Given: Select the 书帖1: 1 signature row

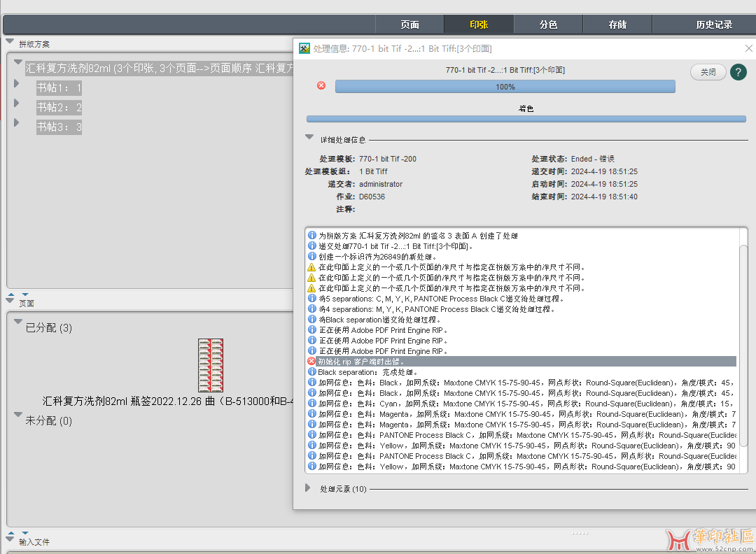Looking at the screenshot, I should pyautogui.click(x=59, y=87).
